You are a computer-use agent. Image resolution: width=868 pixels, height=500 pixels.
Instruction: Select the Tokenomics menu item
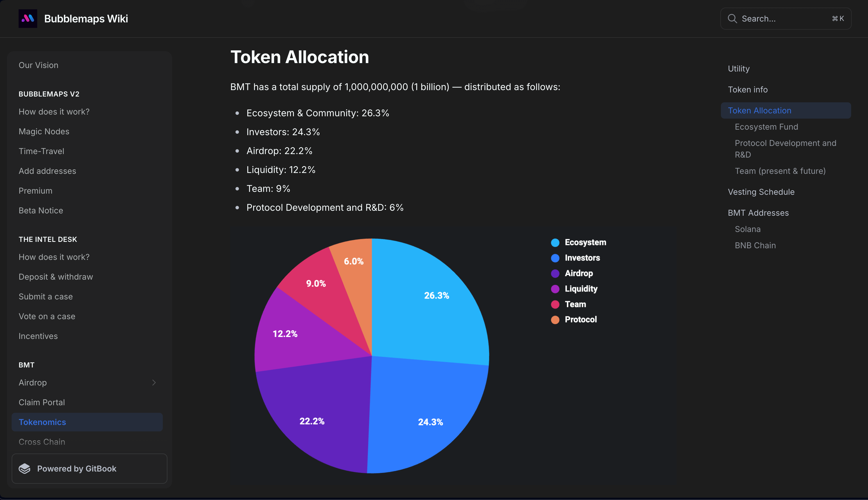(42, 421)
